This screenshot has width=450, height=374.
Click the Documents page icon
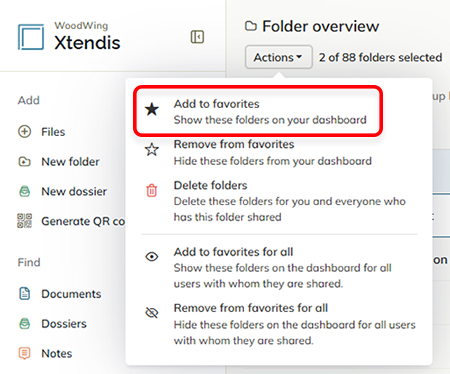[x=24, y=293]
